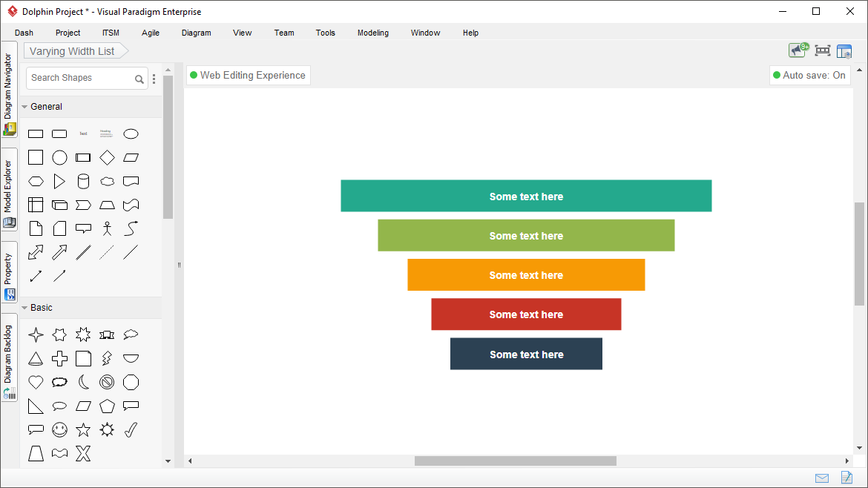Select the rounded rectangle shape
868x488 pixels.
click(x=59, y=134)
